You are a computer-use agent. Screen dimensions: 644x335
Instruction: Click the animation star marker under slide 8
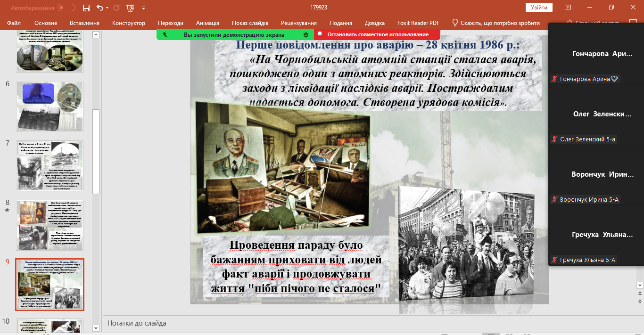click(x=7, y=210)
